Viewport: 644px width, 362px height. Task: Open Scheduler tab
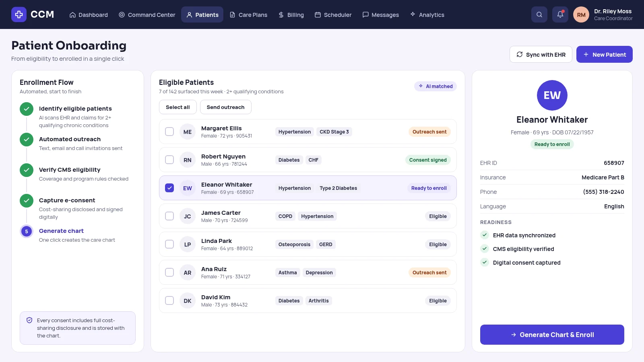333,14
